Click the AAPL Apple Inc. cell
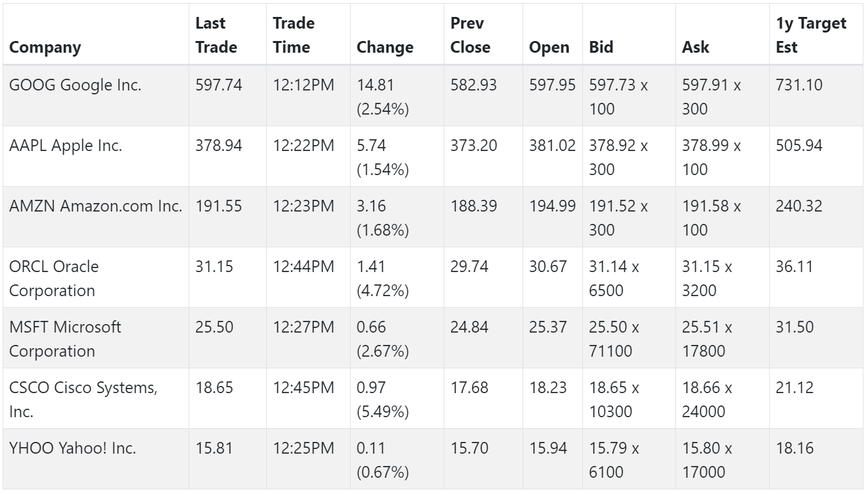Image resolution: width=868 pixels, height=494 pixels. click(x=96, y=156)
